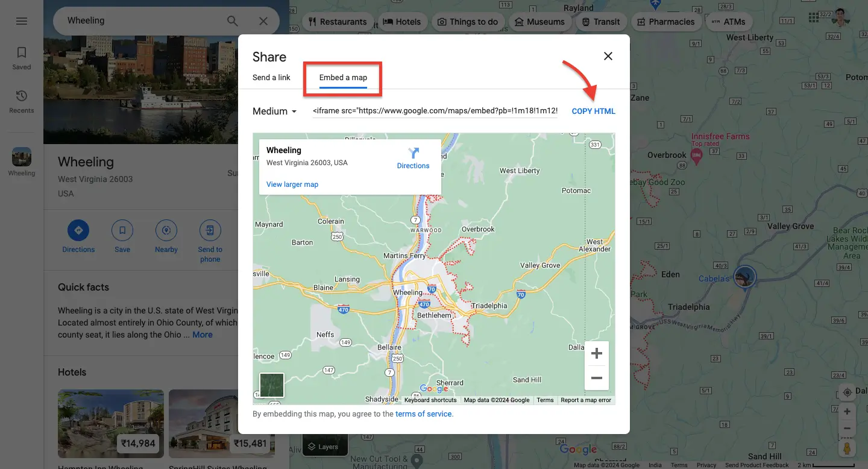Click the search magnifier icon
This screenshot has height=469, width=868.
(x=232, y=21)
